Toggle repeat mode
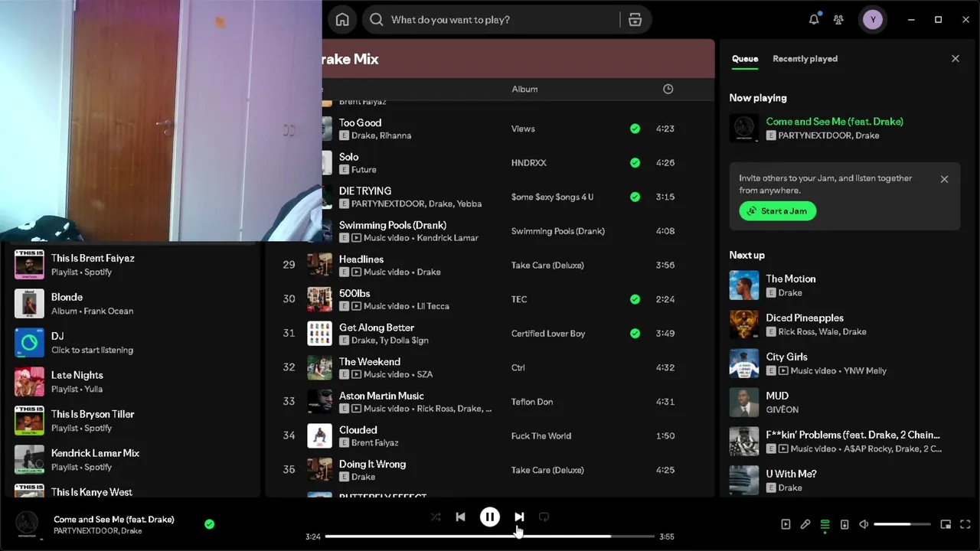Image resolution: width=980 pixels, height=551 pixels. [x=544, y=517]
